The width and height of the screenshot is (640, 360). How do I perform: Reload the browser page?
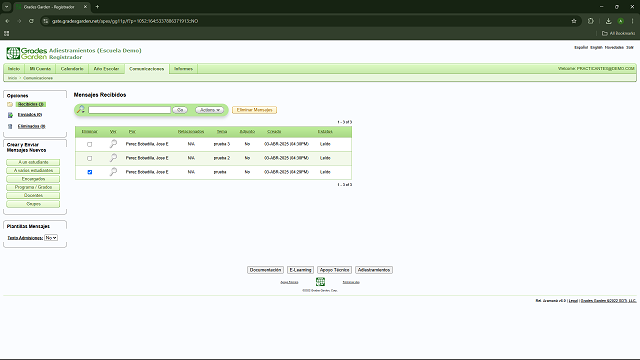click(31, 21)
